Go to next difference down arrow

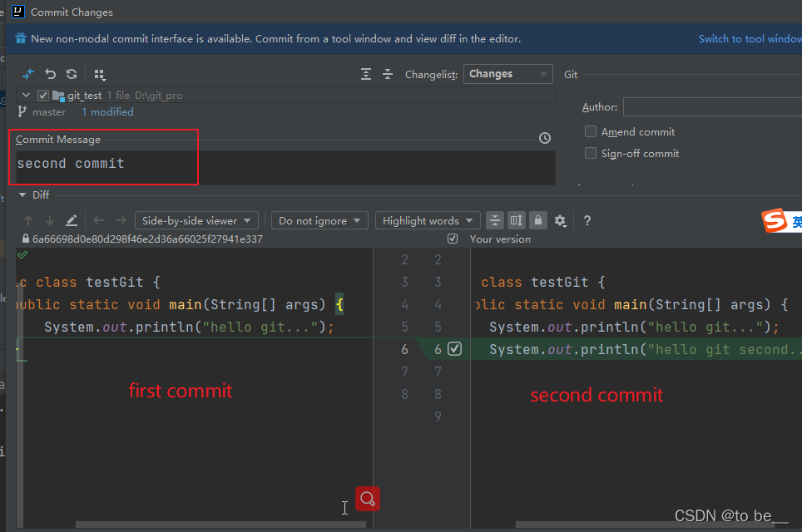pos(50,220)
